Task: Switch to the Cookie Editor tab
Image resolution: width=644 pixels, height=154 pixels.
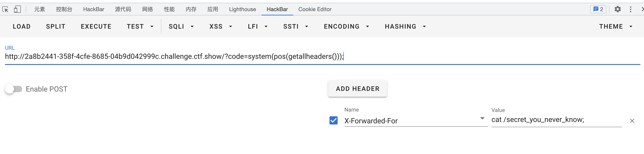Action: [x=315, y=9]
